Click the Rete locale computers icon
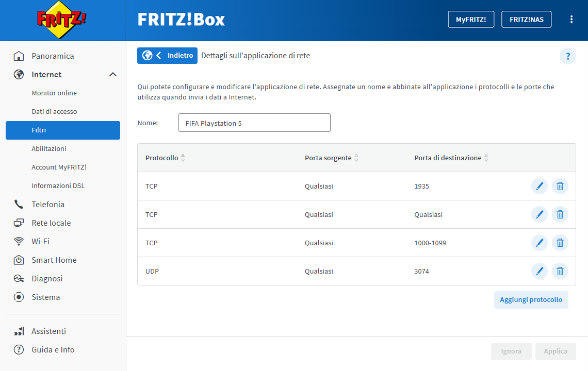Viewport: 588px width, 371px height. 19,223
